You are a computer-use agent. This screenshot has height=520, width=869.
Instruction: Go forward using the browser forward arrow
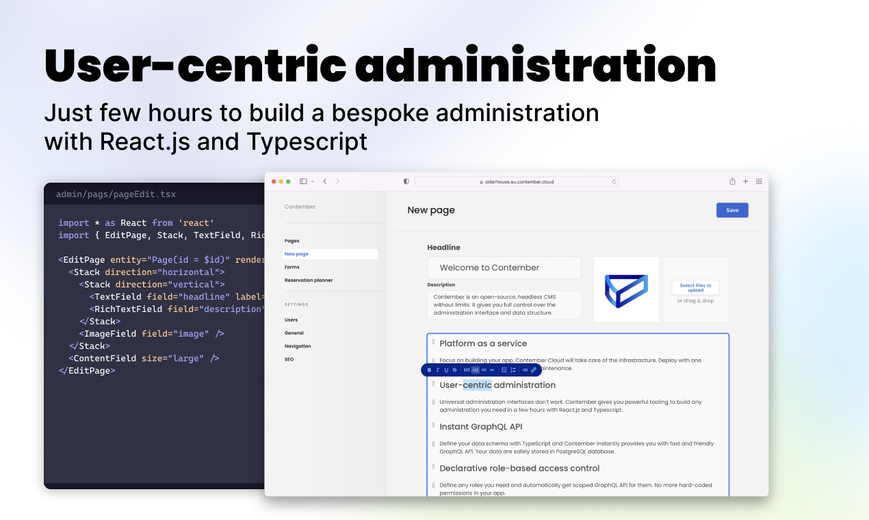coord(338,181)
